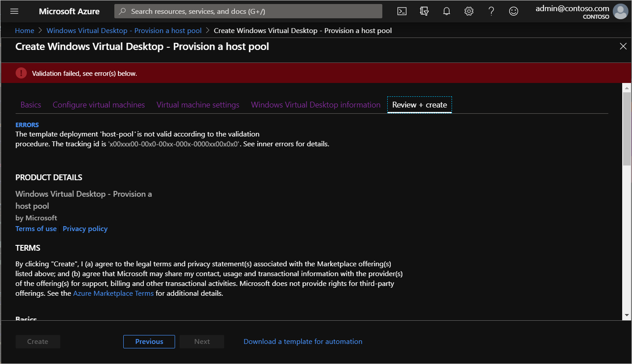
Task: Open the directory and subscription filter icon
Action: coord(424,11)
